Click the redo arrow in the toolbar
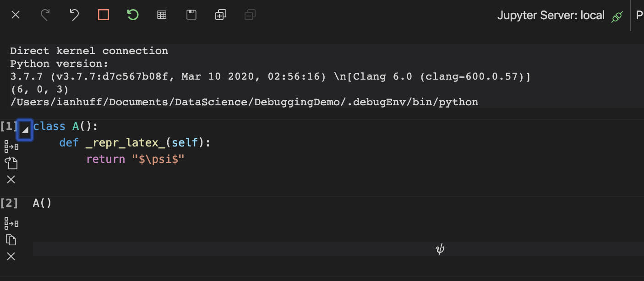644x281 pixels. (45, 15)
